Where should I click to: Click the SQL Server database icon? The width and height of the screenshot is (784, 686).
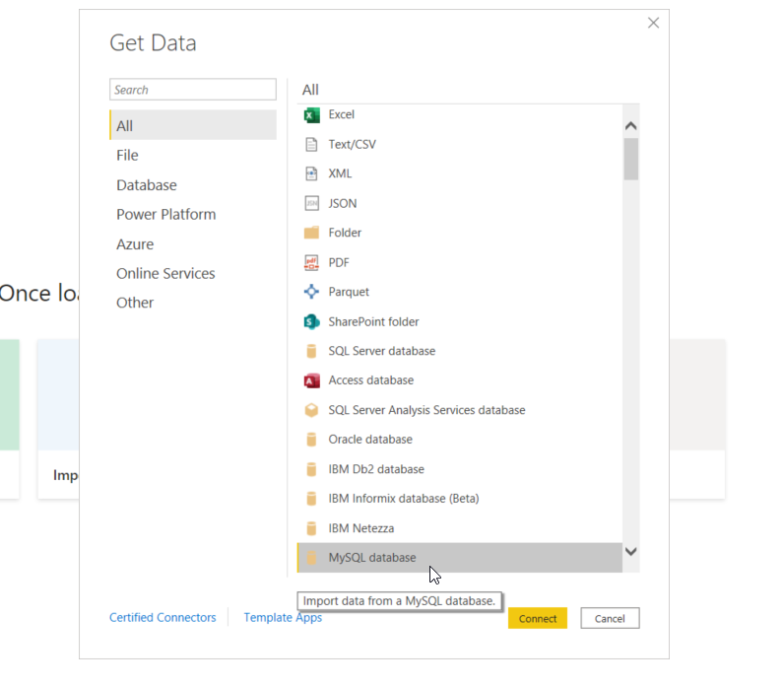coord(311,351)
